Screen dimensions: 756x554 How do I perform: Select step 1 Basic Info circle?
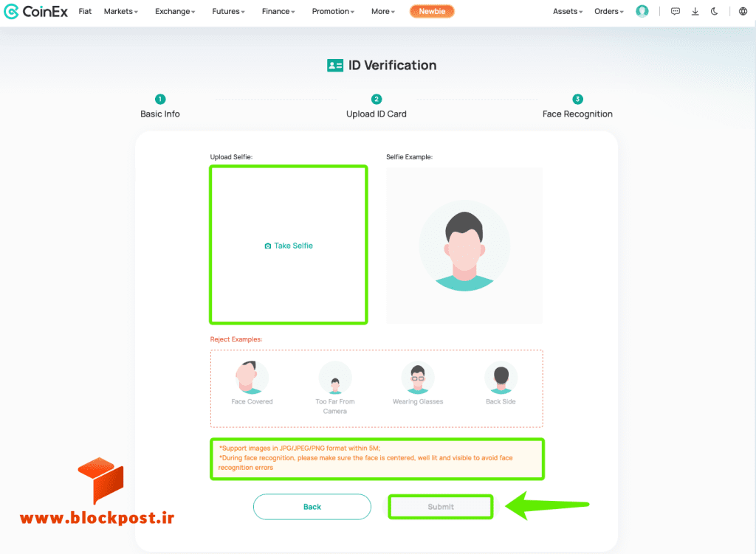point(160,99)
